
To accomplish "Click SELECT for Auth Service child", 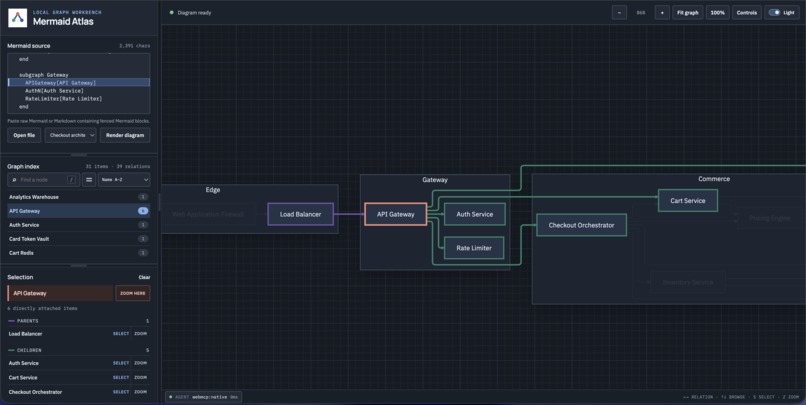I will pos(121,363).
